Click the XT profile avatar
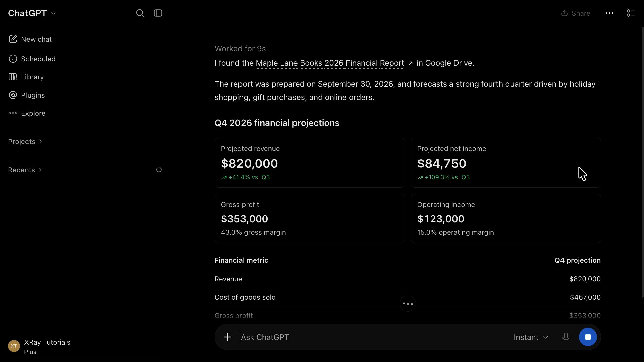 point(14,346)
